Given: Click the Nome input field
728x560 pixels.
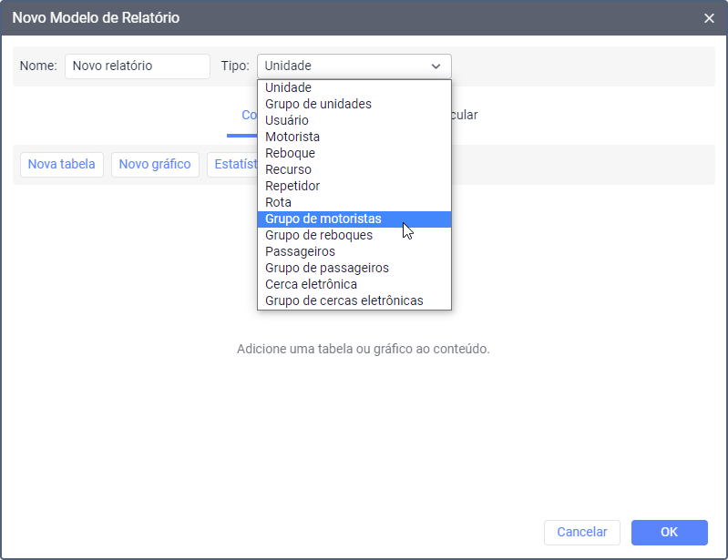Looking at the screenshot, I should tap(137, 66).
